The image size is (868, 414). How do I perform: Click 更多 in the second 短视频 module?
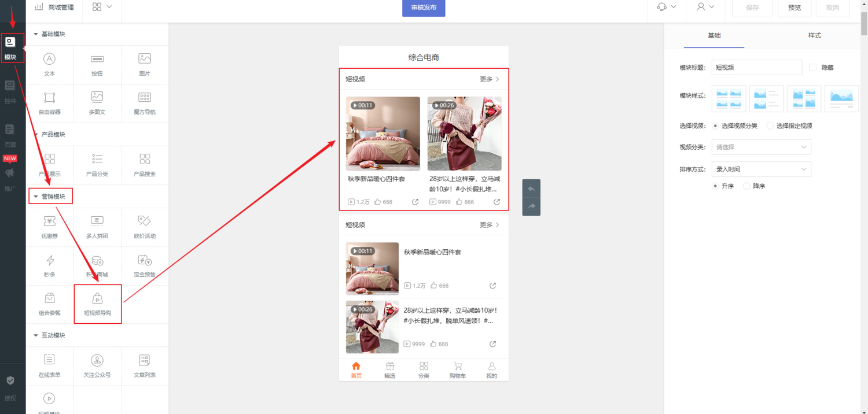click(490, 225)
